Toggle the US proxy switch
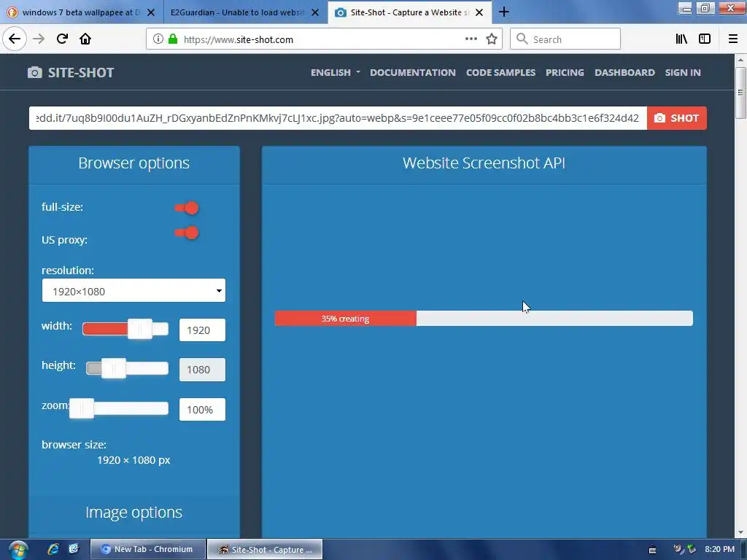This screenshot has height=560, width=747. (186, 233)
